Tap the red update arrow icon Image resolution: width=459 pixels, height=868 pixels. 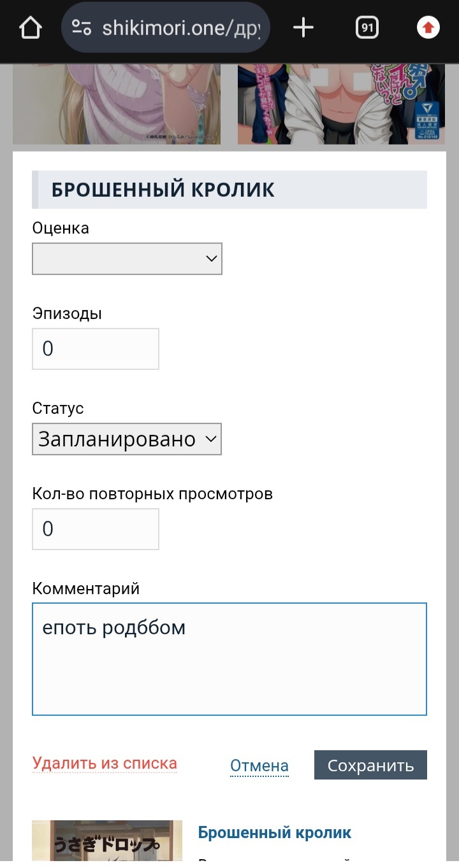428,28
